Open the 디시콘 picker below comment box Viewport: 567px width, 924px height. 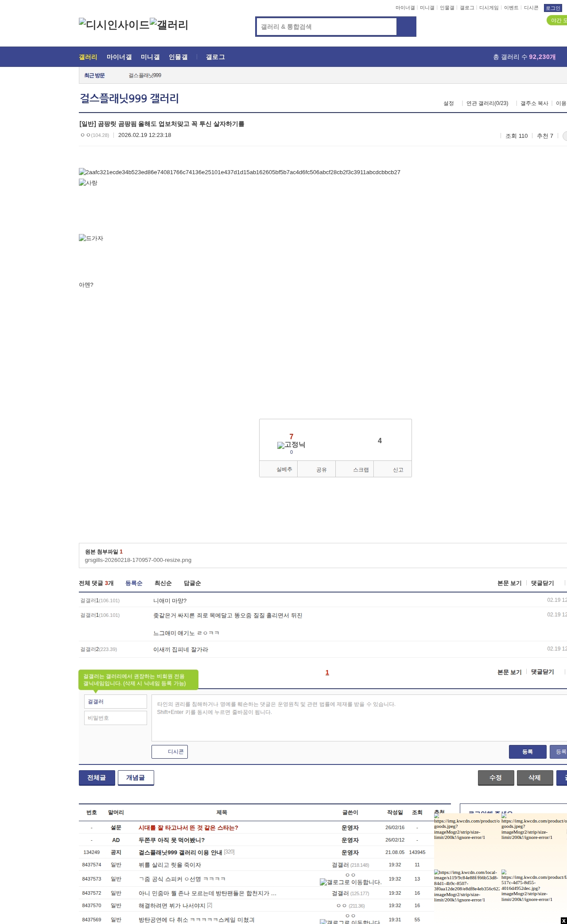(170, 752)
